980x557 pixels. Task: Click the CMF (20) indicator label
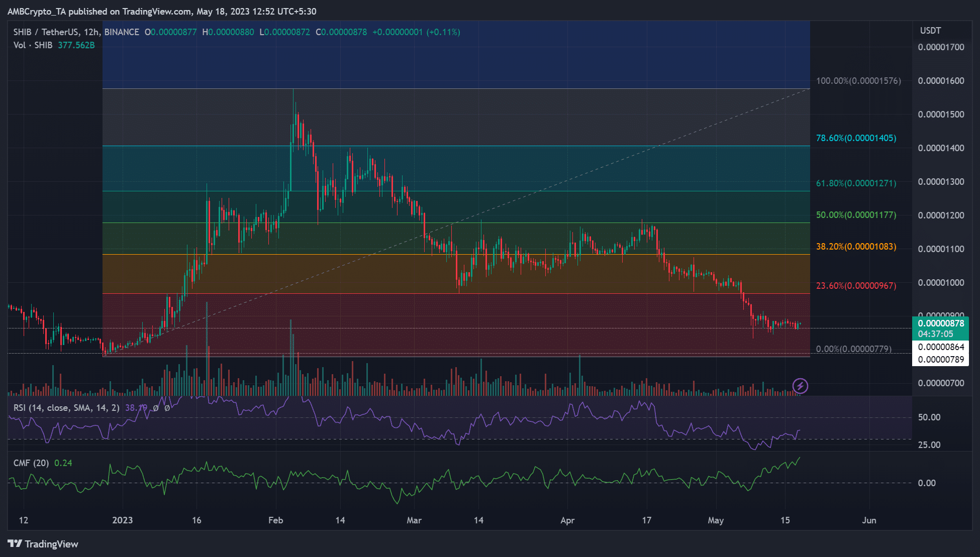click(31, 463)
